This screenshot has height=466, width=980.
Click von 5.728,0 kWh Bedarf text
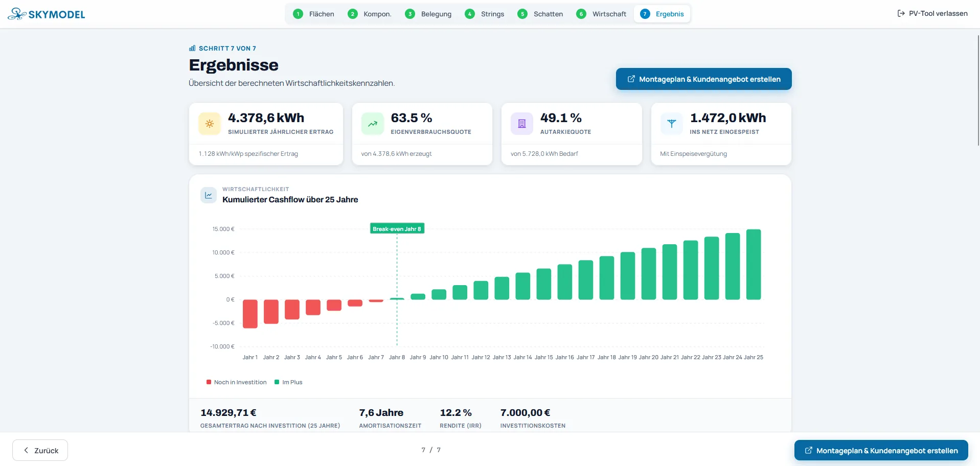tap(544, 153)
